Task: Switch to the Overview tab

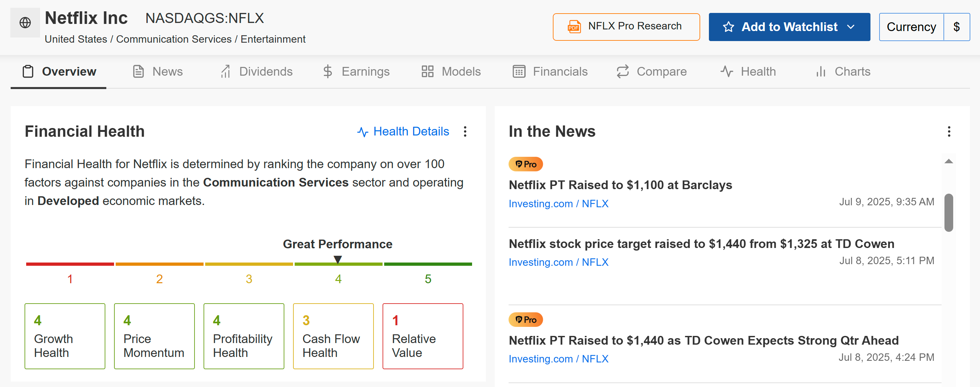Action: pyautogui.click(x=58, y=71)
